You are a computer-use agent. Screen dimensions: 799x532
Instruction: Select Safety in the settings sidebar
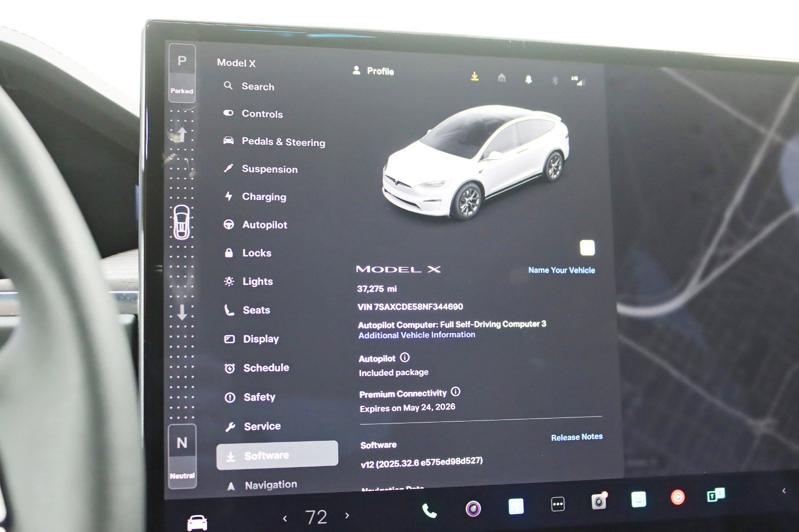point(259,397)
